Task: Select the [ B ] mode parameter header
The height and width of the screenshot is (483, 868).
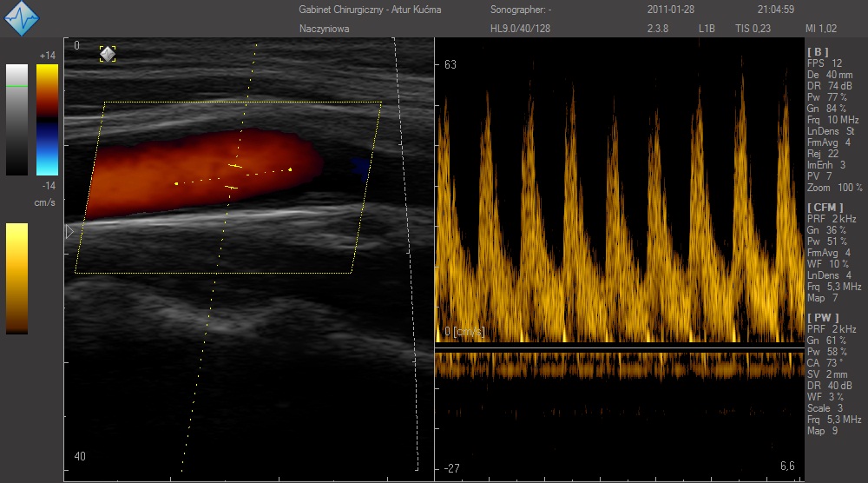Action: point(818,52)
